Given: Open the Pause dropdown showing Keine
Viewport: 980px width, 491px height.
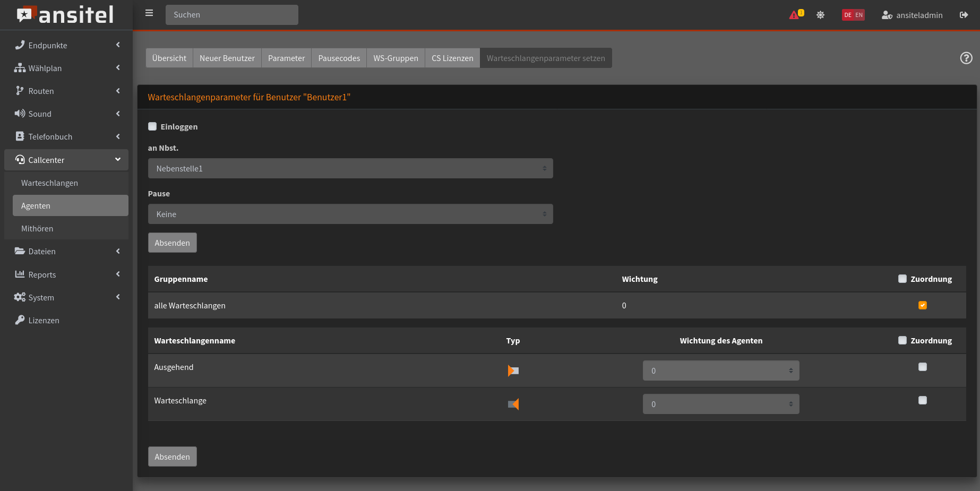Looking at the screenshot, I should [350, 214].
